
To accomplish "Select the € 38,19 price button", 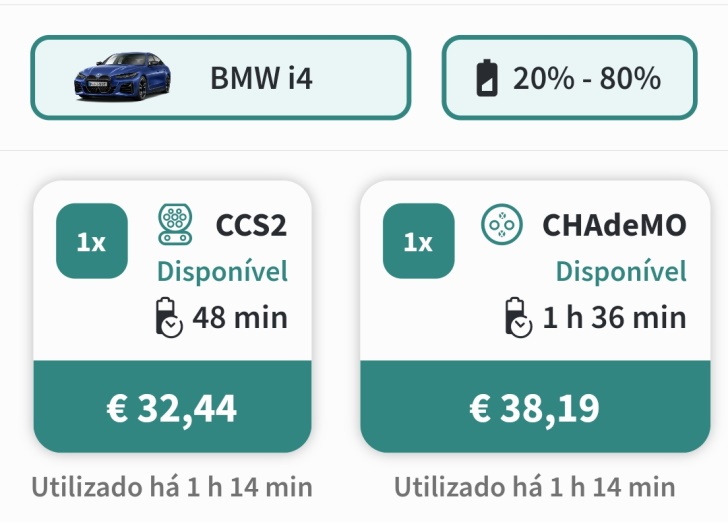I will 535,407.
